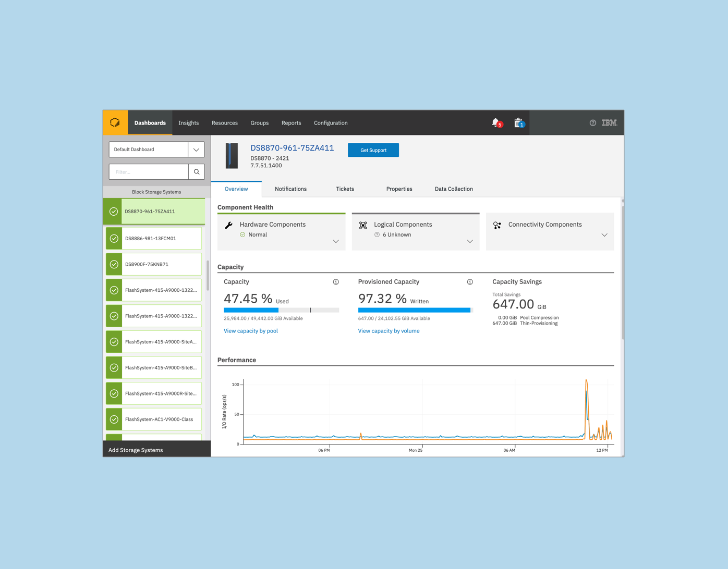Open the notifications bell with 5 alerts
Screen dimensions: 728x569
pyautogui.click(x=496, y=123)
